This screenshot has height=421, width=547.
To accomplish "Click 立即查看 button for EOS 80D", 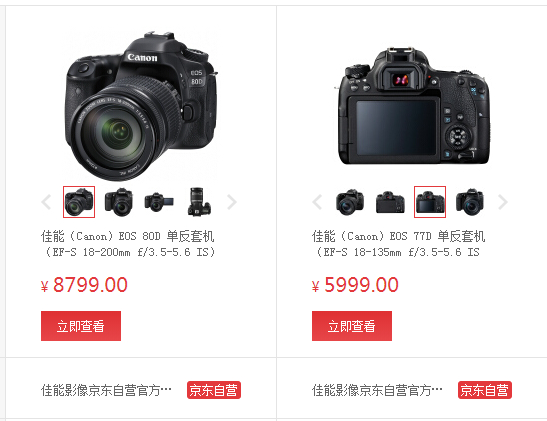I will click(x=81, y=326).
